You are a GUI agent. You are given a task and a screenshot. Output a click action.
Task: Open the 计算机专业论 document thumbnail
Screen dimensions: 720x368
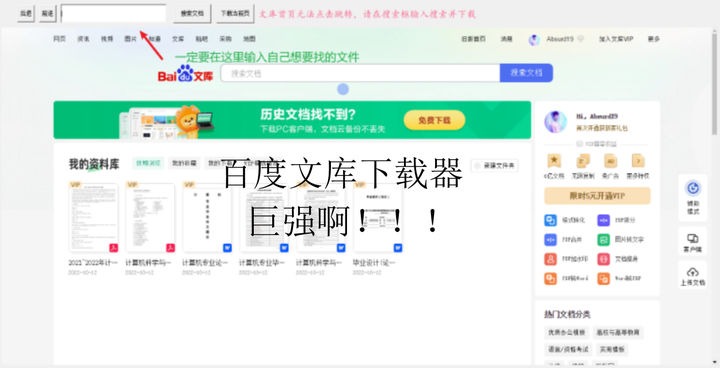coord(207,217)
